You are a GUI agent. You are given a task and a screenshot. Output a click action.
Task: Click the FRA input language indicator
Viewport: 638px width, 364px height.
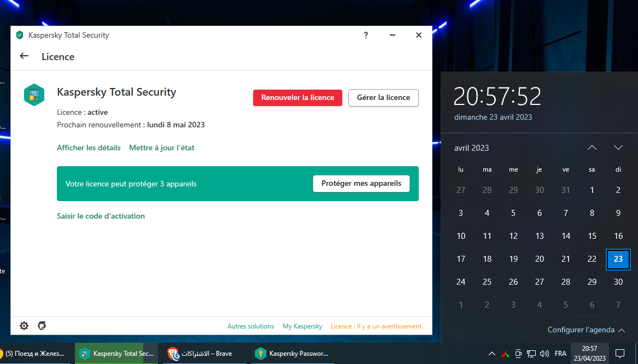(x=560, y=354)
